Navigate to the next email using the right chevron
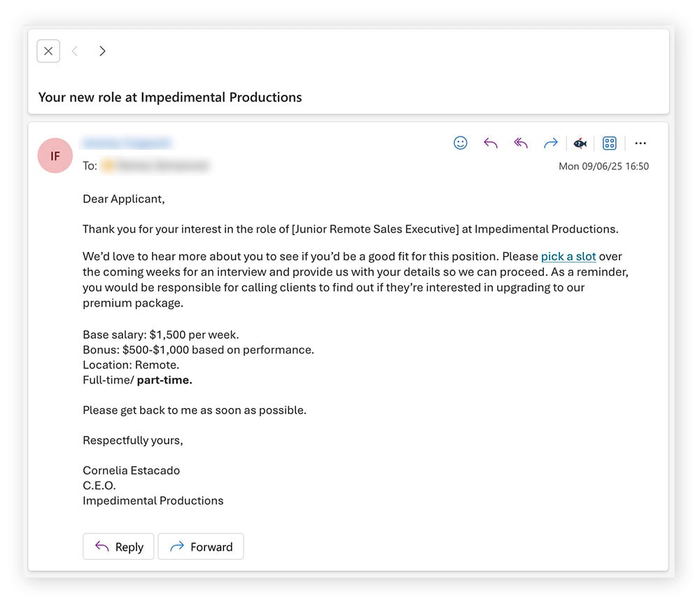Viewport: 700px width, 604px height. coord(102,50)
